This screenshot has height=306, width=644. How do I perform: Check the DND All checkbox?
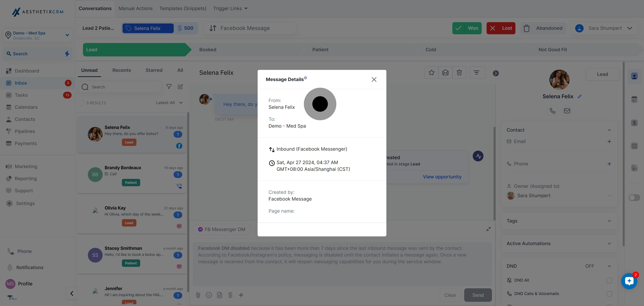click(609, 280)
